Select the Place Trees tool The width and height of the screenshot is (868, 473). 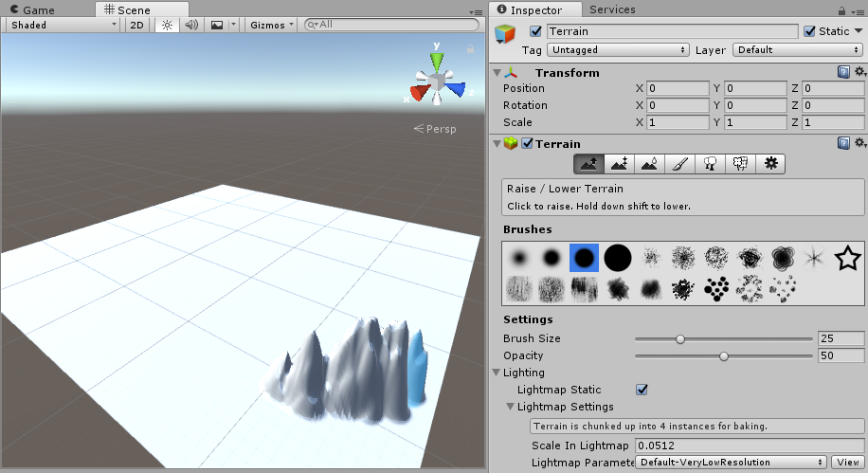coord(709,164)
